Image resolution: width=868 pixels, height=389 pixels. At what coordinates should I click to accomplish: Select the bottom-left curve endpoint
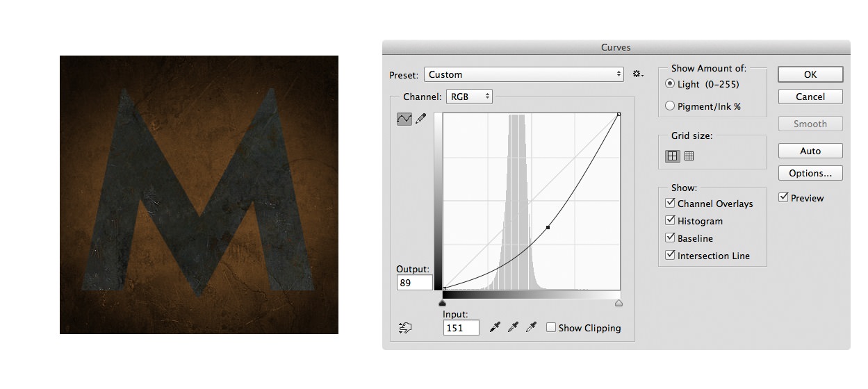click(444, 288)
